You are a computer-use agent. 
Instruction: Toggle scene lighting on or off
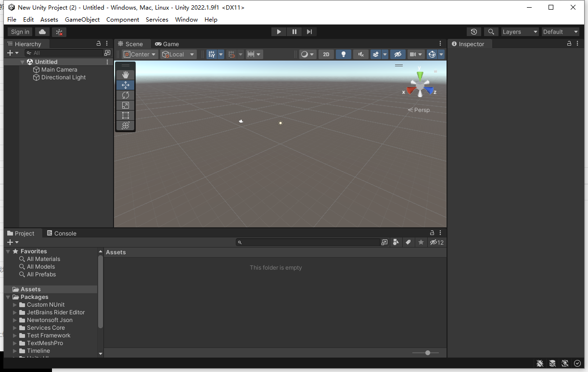coord(343,54)
